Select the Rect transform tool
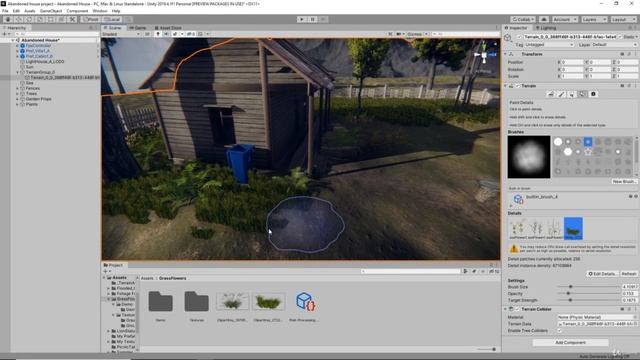Viewport: 640px width, 360px height. pyautogui.click(x=51, y=19)
